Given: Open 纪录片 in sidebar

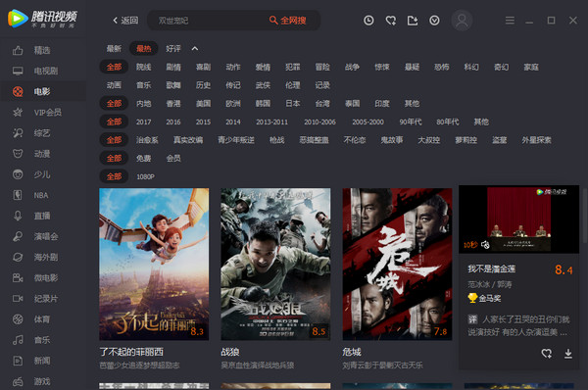Looking at the screenshot, I should pyautogui.click(x=46, y=299).
